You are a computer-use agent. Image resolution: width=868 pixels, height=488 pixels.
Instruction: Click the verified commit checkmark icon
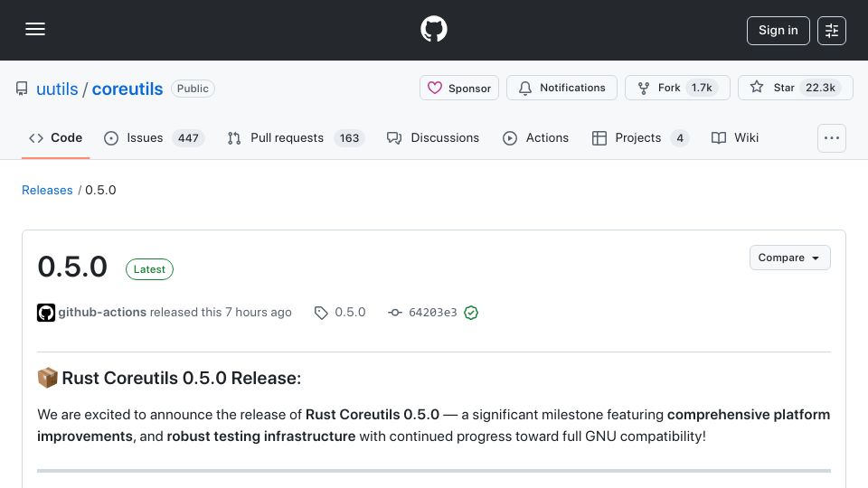(471, 313)
